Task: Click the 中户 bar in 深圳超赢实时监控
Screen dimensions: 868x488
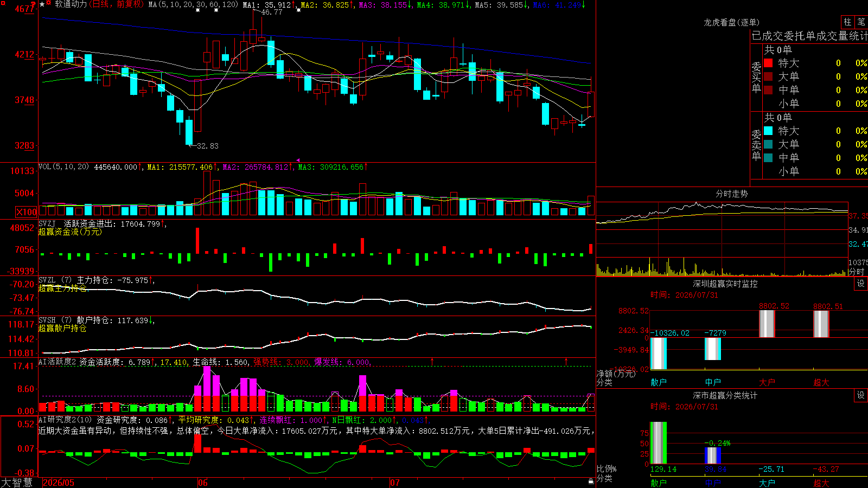Action: 713,349
